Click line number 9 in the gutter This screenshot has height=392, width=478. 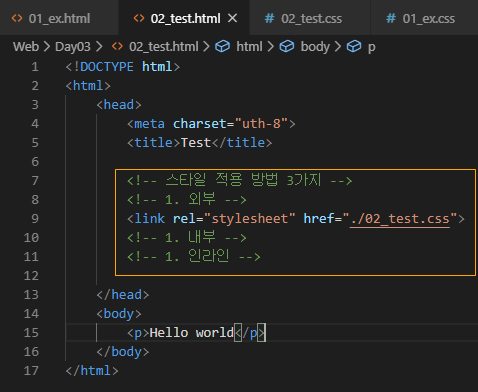coord(35,219)
